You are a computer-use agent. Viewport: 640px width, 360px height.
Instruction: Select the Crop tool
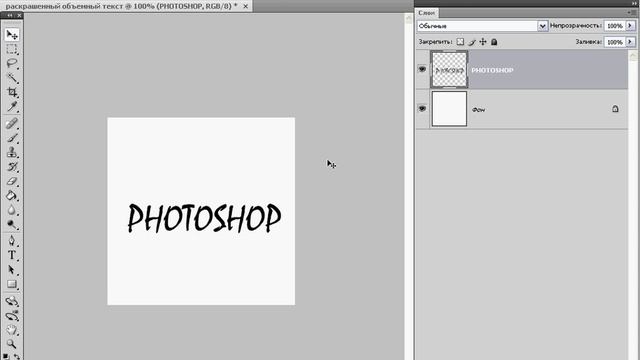click(12, 92)
